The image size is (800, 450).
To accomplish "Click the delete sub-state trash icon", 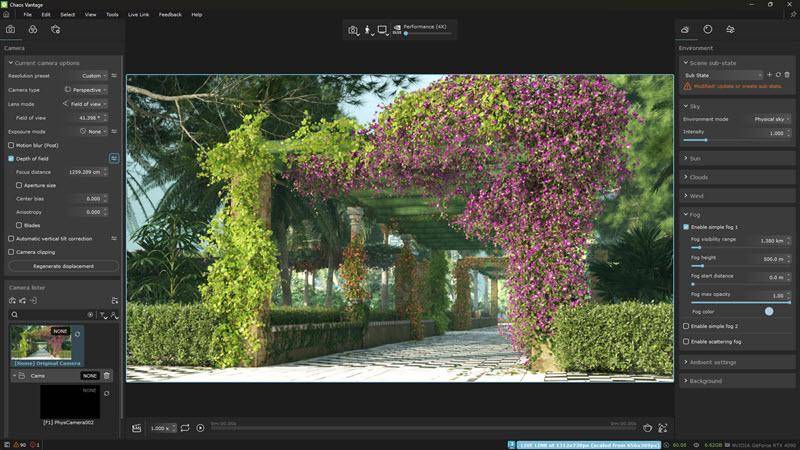I will [787, 75].
